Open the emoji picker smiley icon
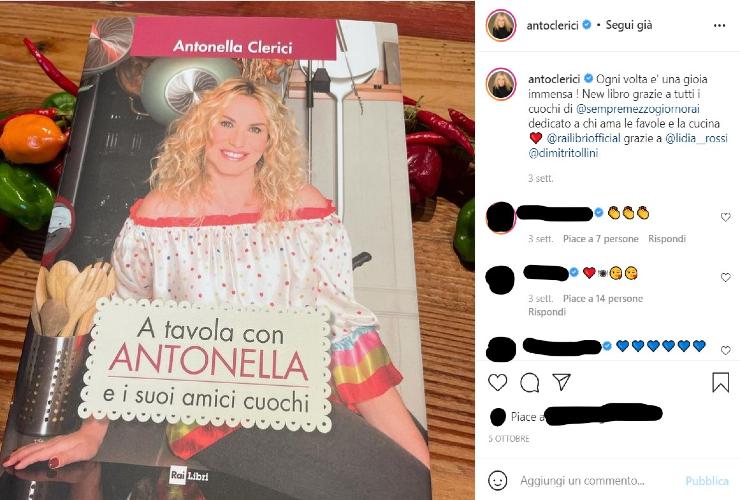This screenshot has height=500, width=740. click(x=497, y=481)
